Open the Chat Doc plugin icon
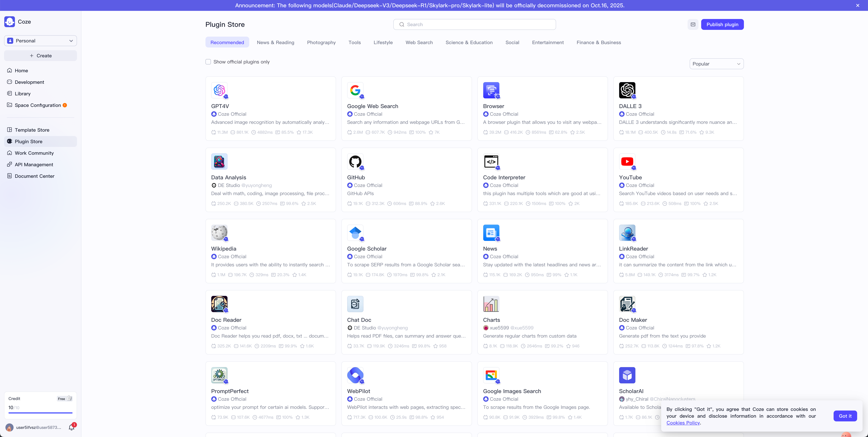This screenshot has width=868, height=437. (x=355, y=304)
